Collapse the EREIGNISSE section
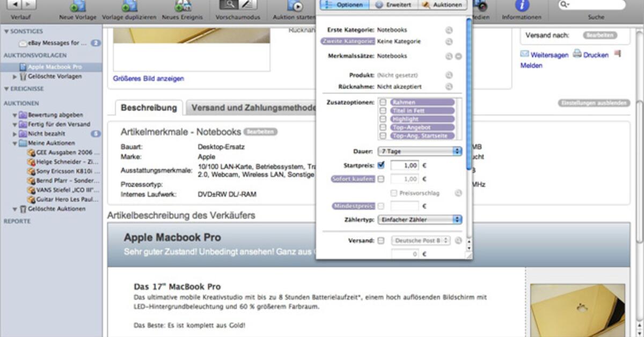 6,89
